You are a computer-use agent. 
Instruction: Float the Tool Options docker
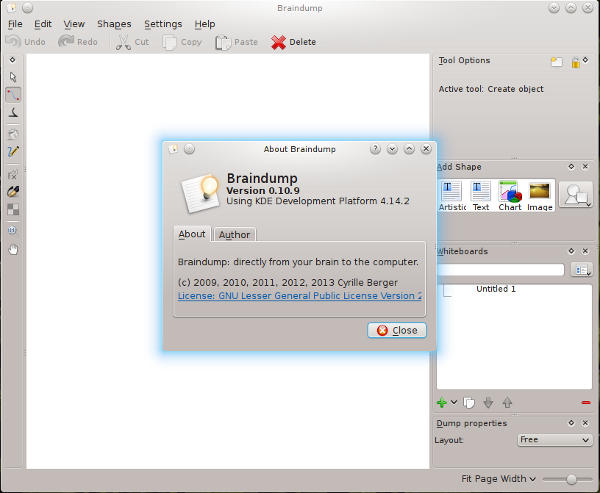coord(585,60)
